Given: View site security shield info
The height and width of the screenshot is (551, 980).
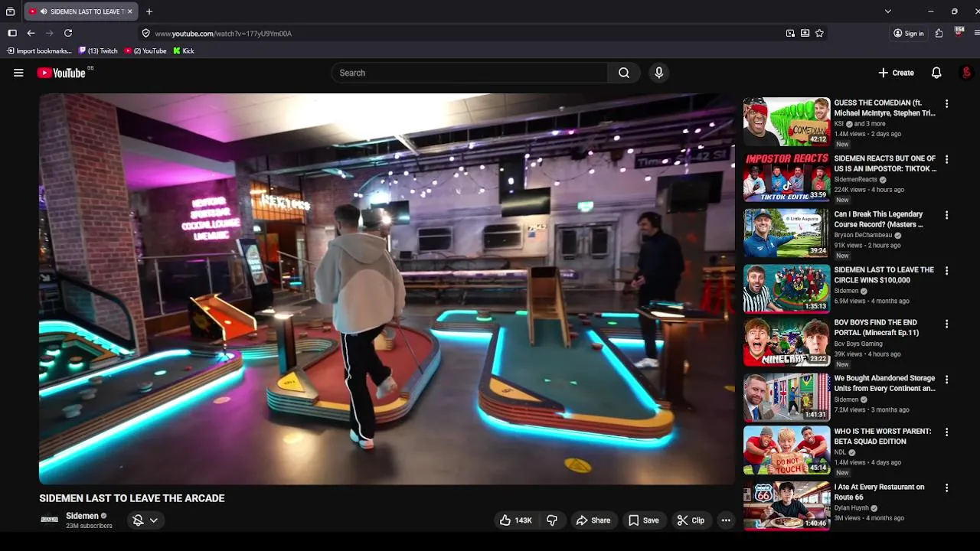Looking at the screenshot, I should (x=145, y=33).
